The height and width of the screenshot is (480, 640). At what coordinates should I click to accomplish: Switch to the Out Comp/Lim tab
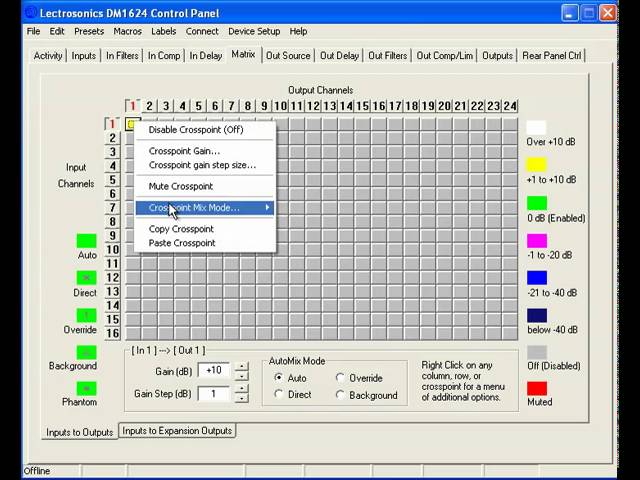[x=444, y=56]
